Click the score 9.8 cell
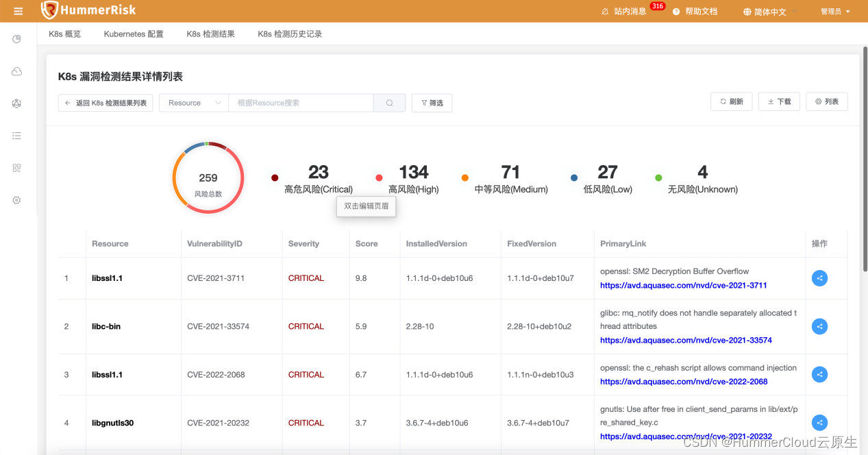This screenshot has height=455, width=868. (361, 278)
